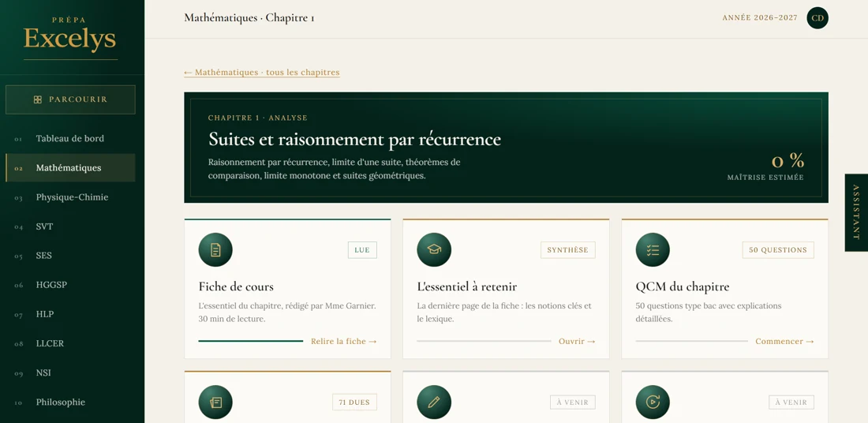Screen dimensions: 868x423
Task: Click the Fiche de cours progress bar
Action: [251, 341]
